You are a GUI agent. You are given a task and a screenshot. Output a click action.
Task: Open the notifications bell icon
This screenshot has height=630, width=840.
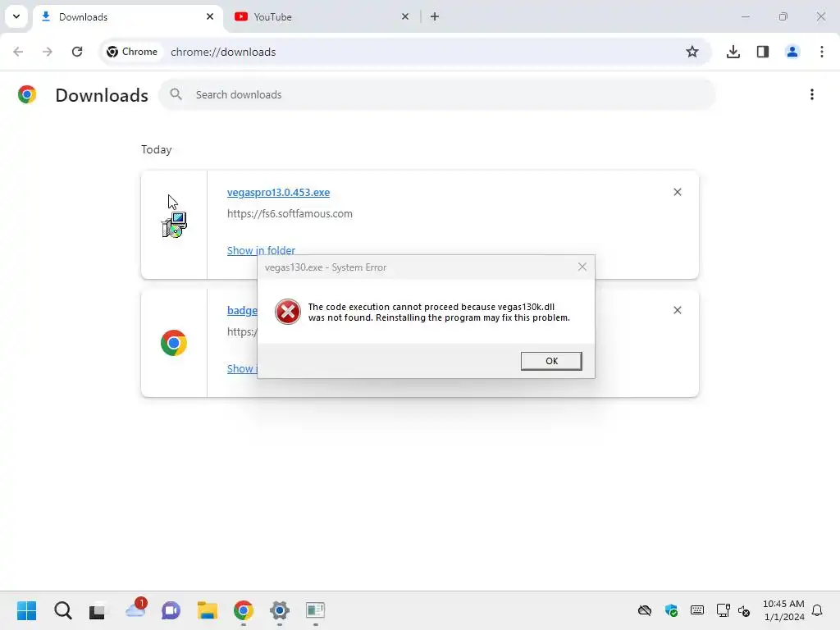click(817, 610)
